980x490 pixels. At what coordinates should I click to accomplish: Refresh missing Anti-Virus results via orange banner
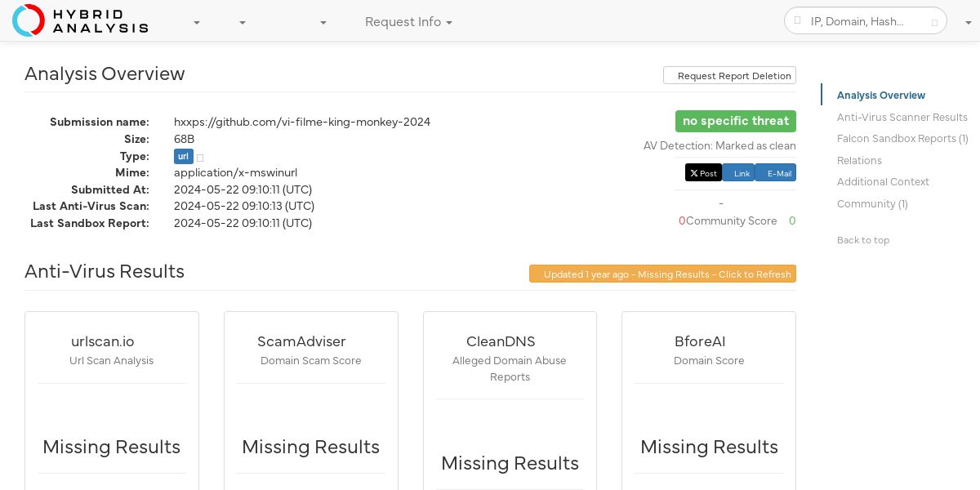coord(662,274)
